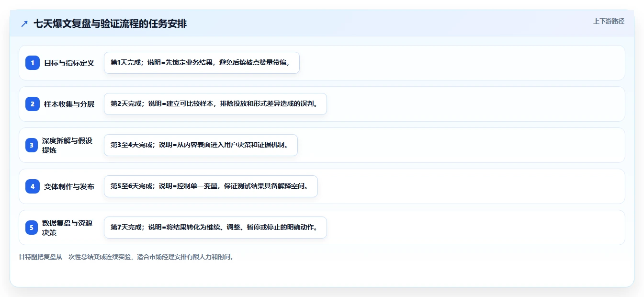
Task: Click the footer note starting 甘特图把复盘
Action: coord(126,257)
